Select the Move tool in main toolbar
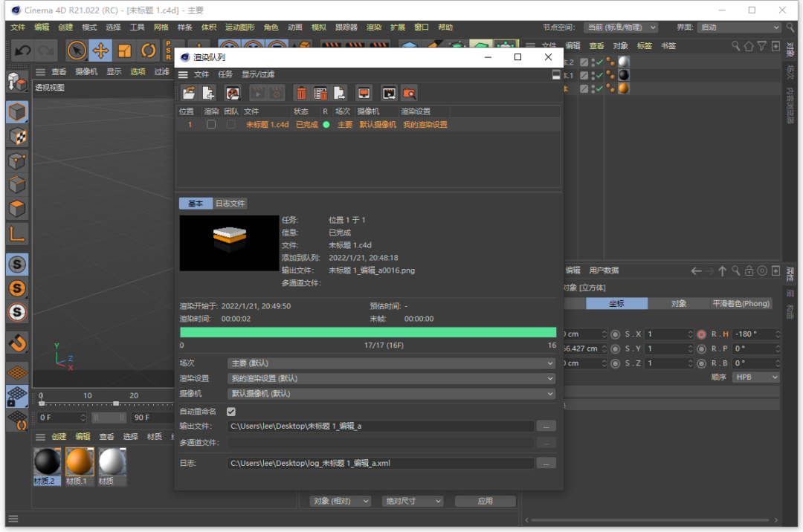803x532 pixels. 100,51
